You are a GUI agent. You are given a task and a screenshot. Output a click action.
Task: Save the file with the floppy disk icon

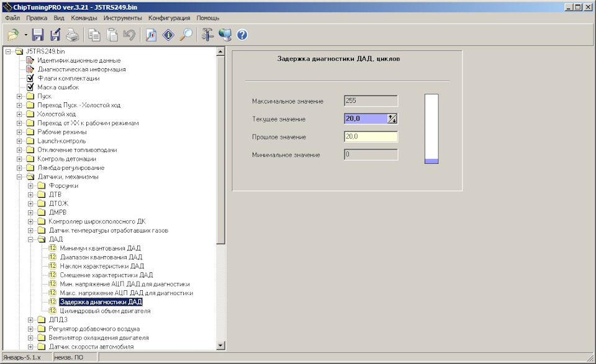click(38, 35)
